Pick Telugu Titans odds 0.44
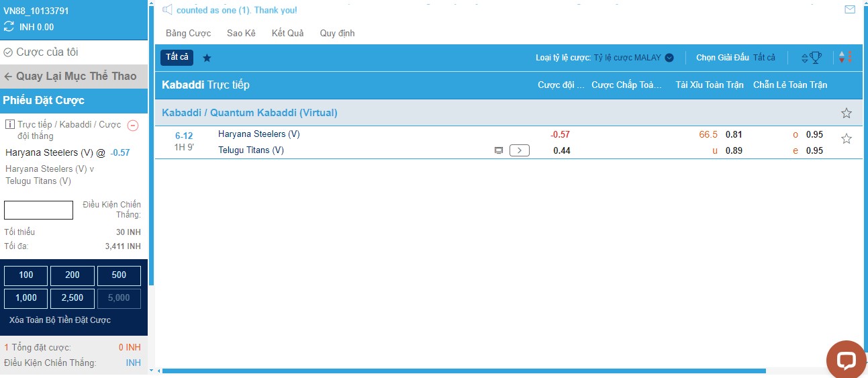Image resolution: width=868 pixels, height=378 pixels. tap(562, 150)
